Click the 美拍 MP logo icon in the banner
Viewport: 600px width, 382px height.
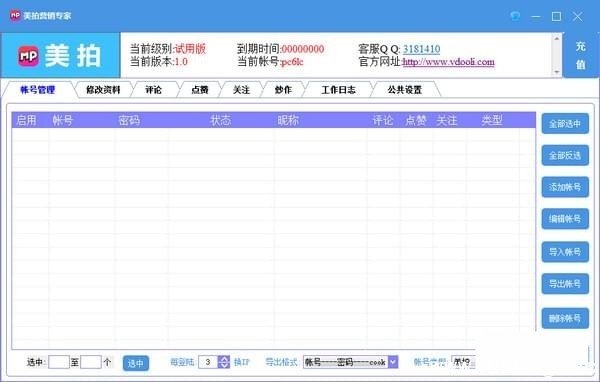point(29,56)
